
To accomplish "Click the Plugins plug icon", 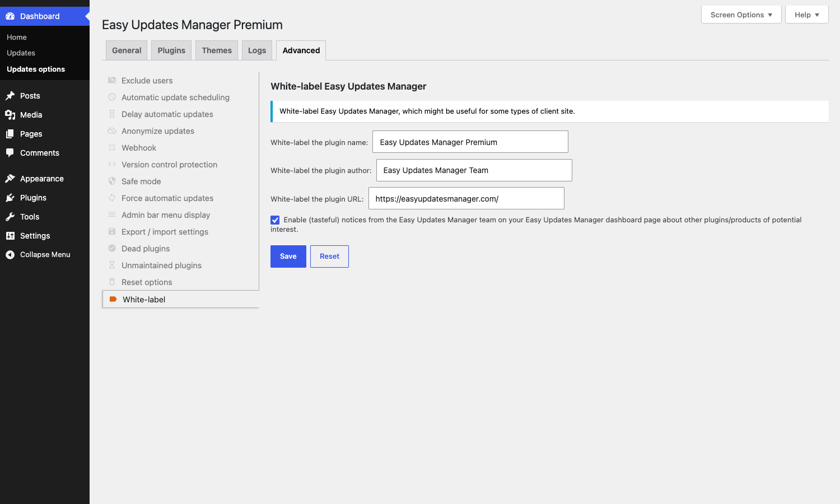I will tap(10, 198).
